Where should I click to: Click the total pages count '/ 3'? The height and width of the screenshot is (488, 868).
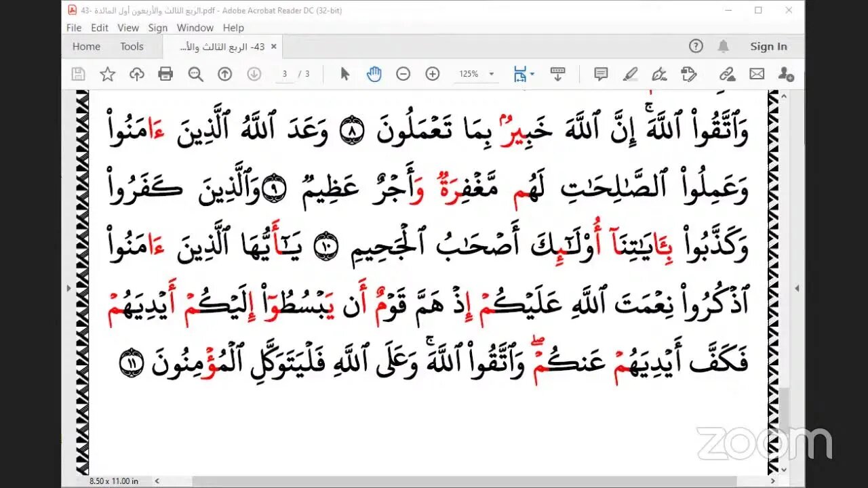tap(304, 74)
